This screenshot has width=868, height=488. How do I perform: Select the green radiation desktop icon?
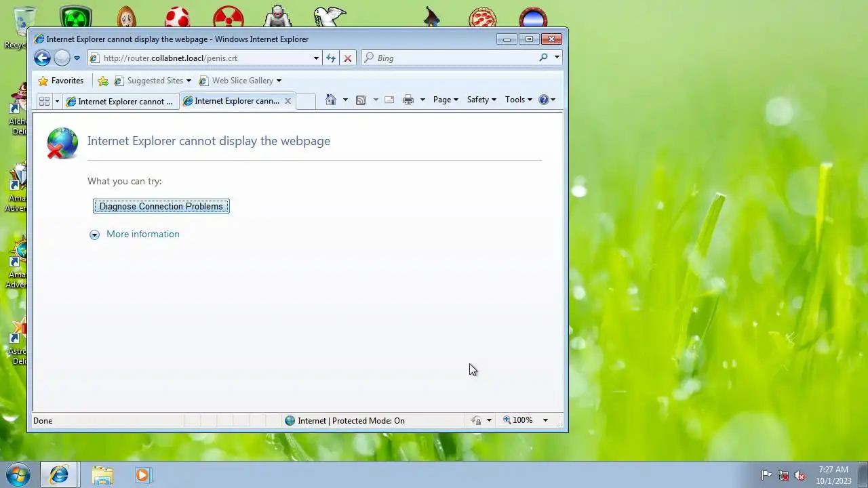point(75,17)
